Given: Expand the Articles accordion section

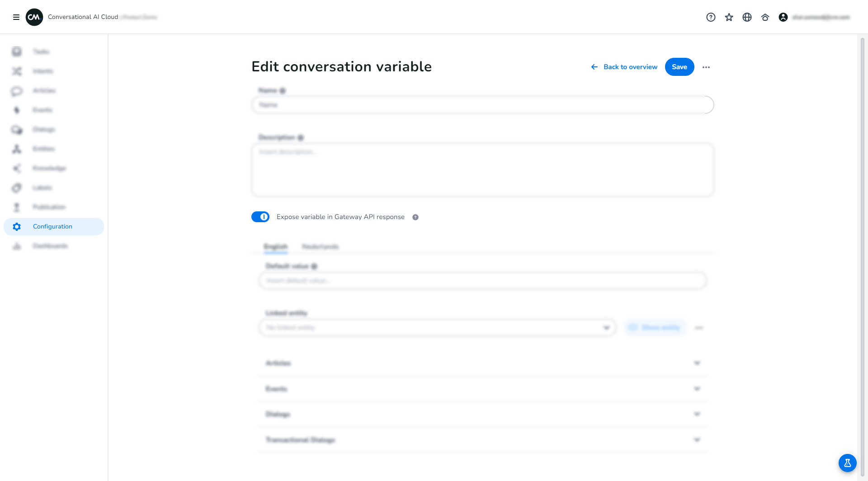Looking at the screenshot, I should tap(482, 363).
